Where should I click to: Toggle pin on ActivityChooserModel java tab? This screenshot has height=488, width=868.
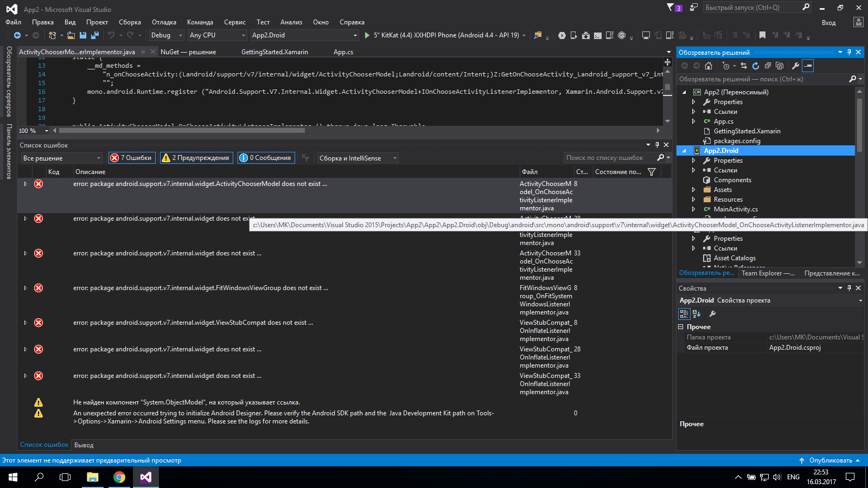[x=143, y=52]
